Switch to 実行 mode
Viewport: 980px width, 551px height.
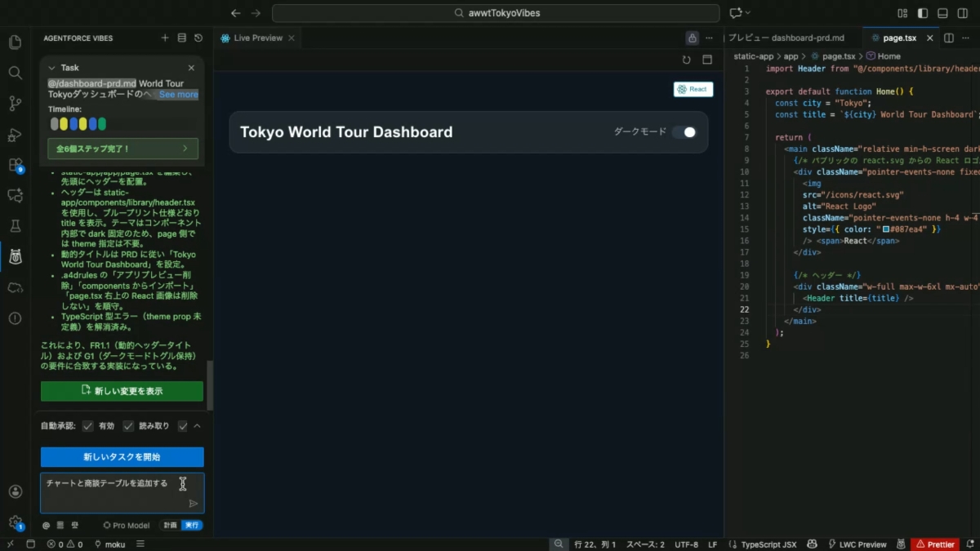click(192, 526)
